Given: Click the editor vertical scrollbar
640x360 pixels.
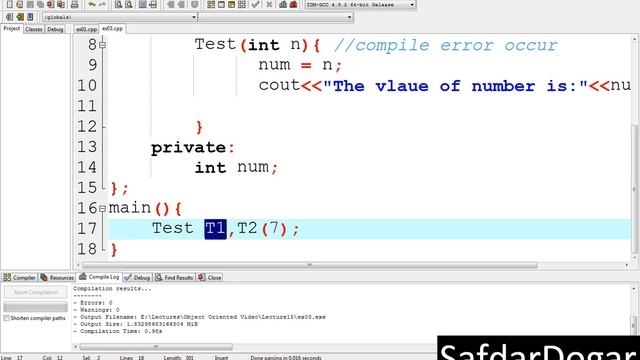Looking at the screenshot, I should pos(635,188).
